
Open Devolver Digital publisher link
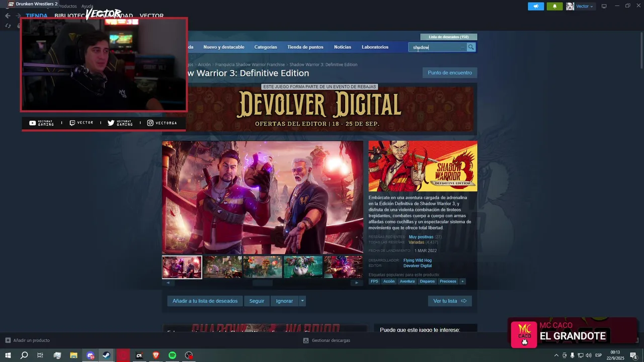tap(418, 265)
